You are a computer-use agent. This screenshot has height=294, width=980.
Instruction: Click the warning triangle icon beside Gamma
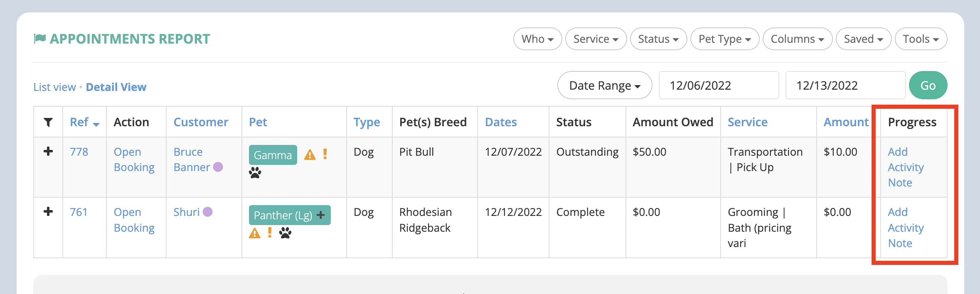(x=310, y=155)
